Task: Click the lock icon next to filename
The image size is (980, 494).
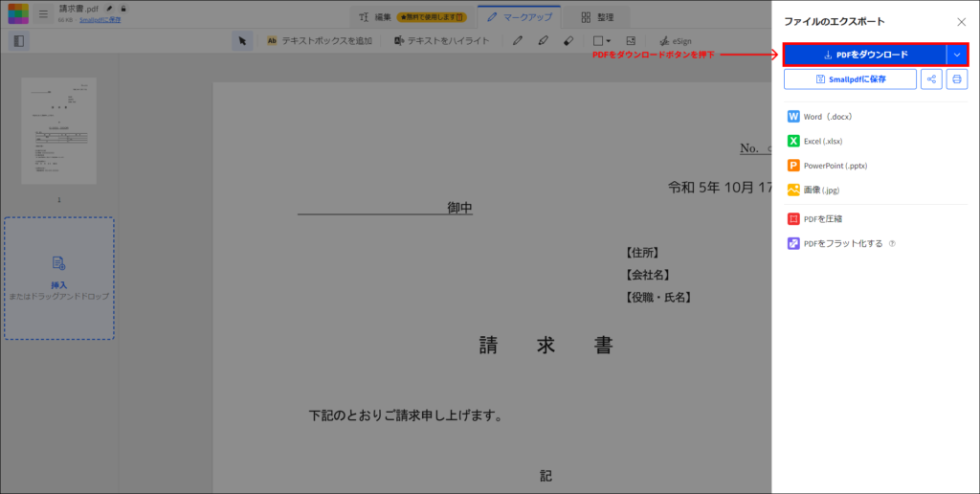Action: tap(123, 9)
